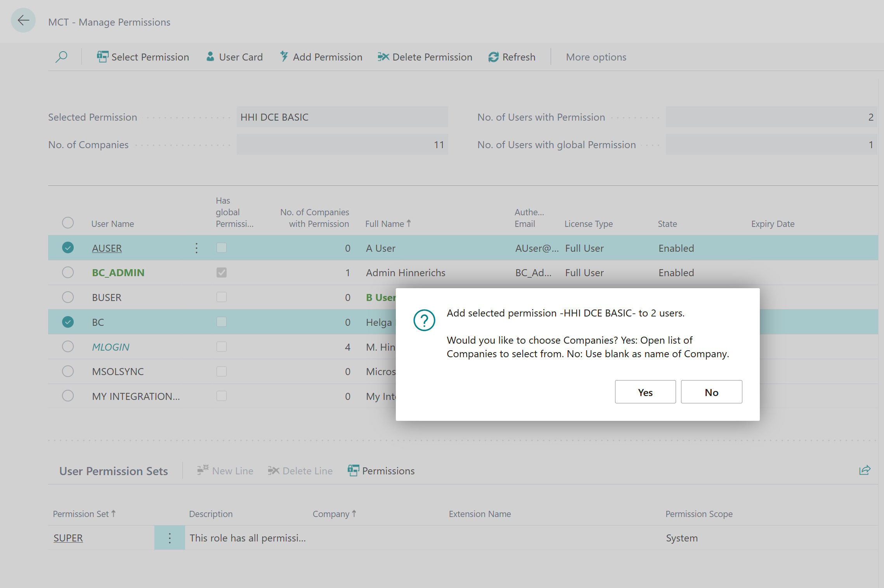The height and width of the screenshot is (588, 884).
Task: Select the MY INTEGRATION row circle
Action: click(x=68, y=396)
